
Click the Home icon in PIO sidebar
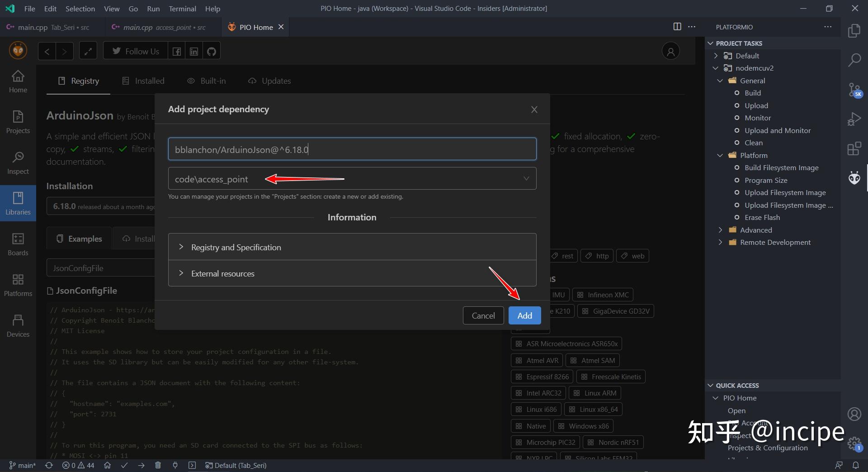(18, 81)
